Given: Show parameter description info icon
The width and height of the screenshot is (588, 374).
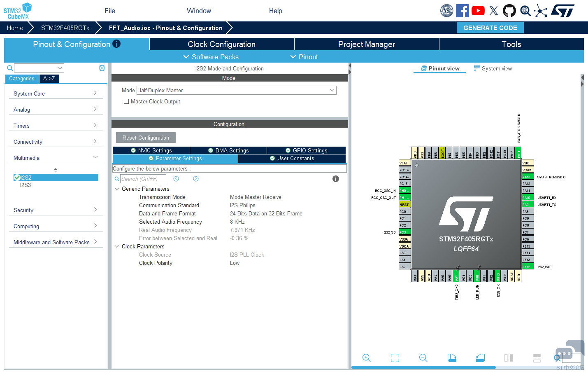Looking at the screenshot, I should [x=336, y=179].
